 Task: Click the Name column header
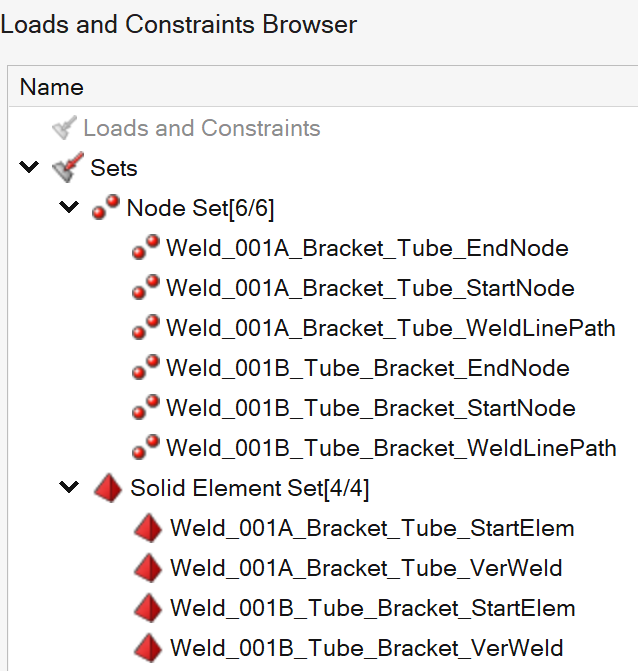click(52, 87)
